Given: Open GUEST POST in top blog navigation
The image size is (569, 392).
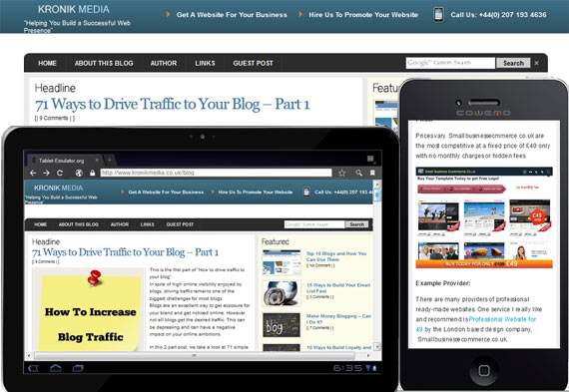Looking at the screenshot, I should click(x=253, y=63).
